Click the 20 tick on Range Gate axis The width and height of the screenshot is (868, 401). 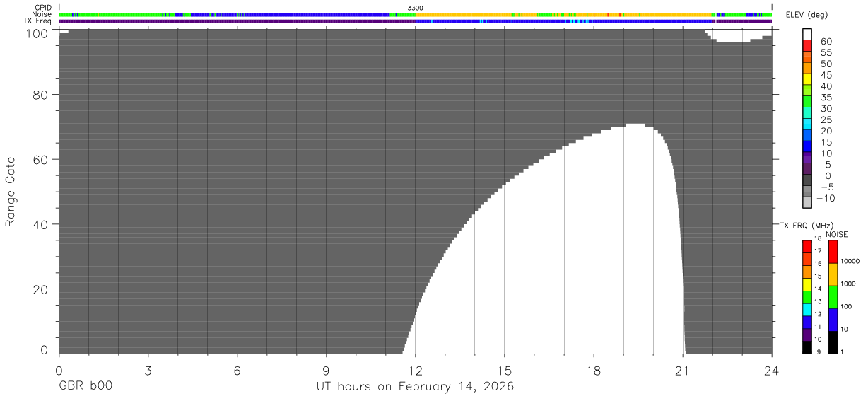[x=42, y=290]
